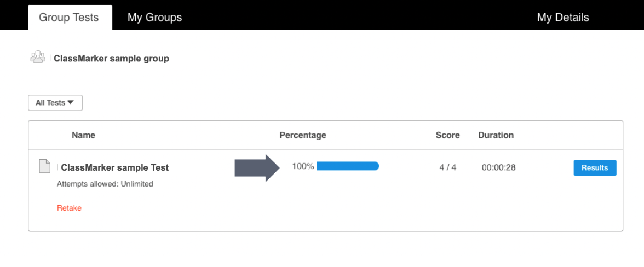
Task: Switch to the Group Tests tab
Action: 69,18
